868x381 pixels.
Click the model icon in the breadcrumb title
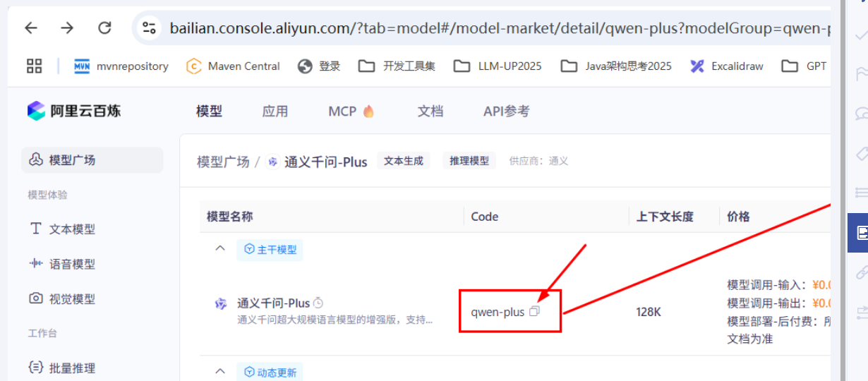click(x=272, y=162)
